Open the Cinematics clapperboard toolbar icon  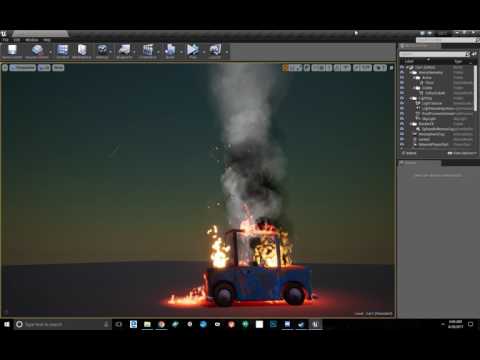(x=148, y=51)
